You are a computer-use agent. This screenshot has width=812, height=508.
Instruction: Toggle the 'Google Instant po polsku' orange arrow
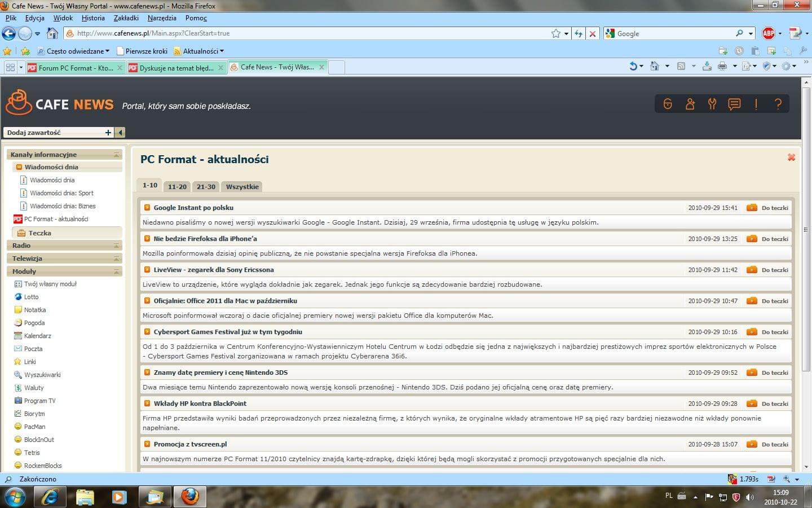pos(147,208)
